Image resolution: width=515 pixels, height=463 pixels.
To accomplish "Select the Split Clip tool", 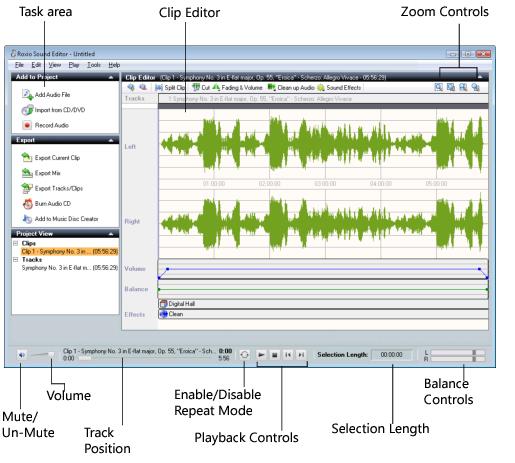I will pos(170,88).
